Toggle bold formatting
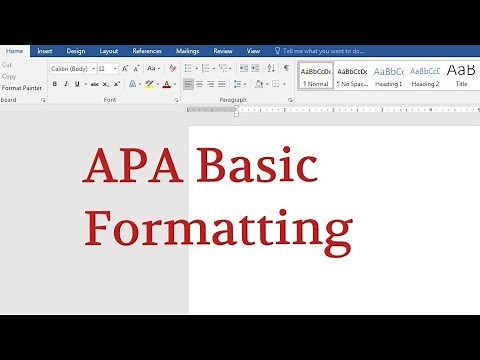480x360 pixels. [55, 84]
